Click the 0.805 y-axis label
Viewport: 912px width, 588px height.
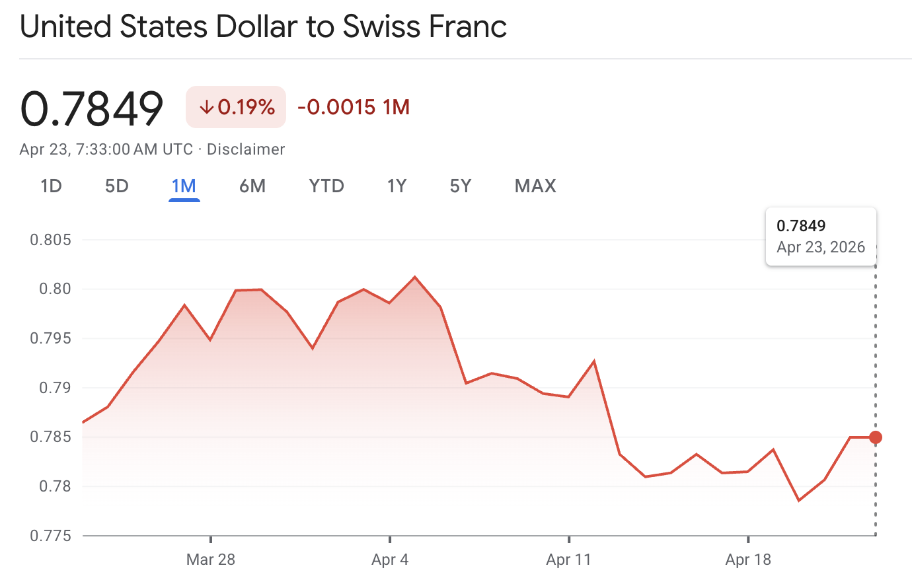[x=51, y=240]
